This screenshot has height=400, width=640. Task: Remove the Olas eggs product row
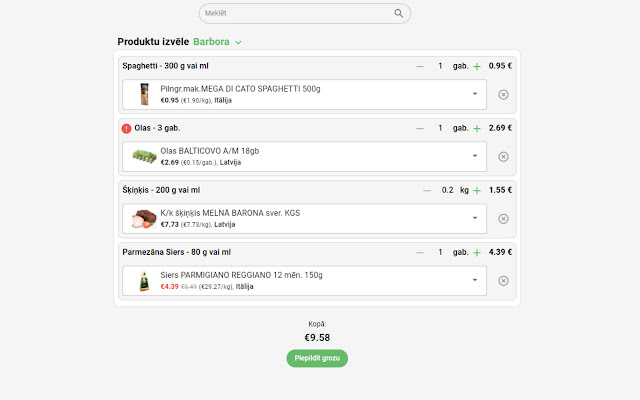coord(503,157)
